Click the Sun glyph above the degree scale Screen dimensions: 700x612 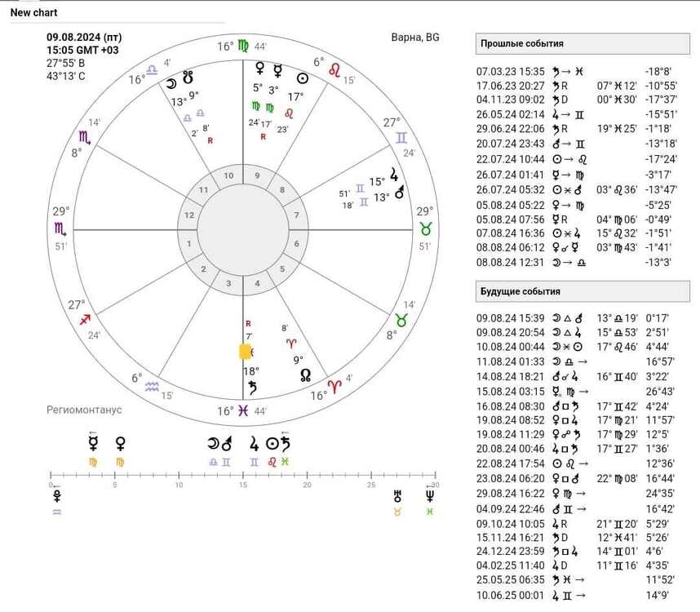point(272,444)
